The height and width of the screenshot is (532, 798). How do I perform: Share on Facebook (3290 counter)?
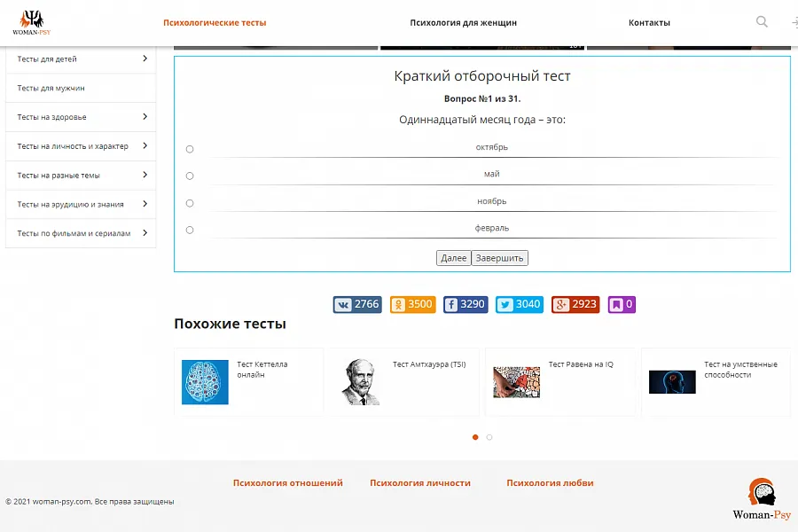(465, 304)
